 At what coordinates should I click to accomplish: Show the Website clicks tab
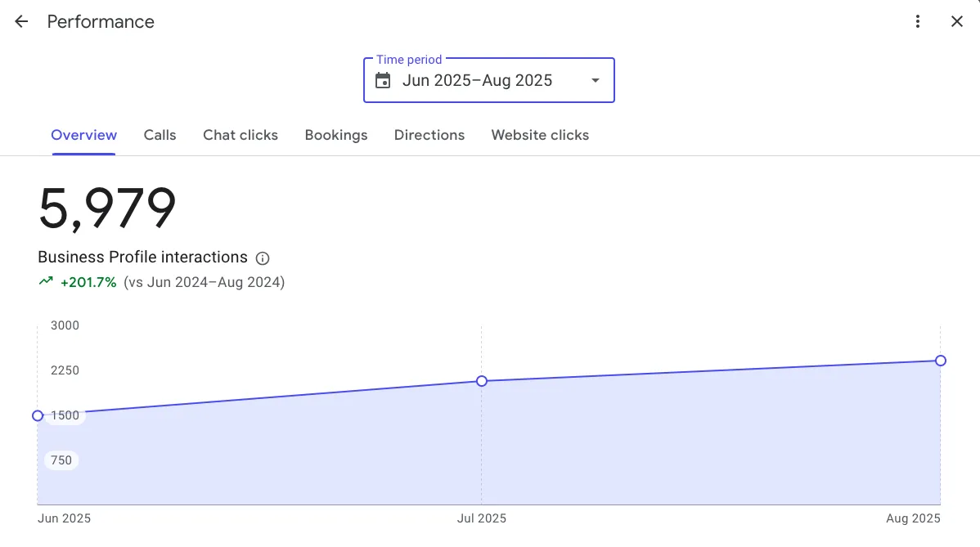[540, 135]
